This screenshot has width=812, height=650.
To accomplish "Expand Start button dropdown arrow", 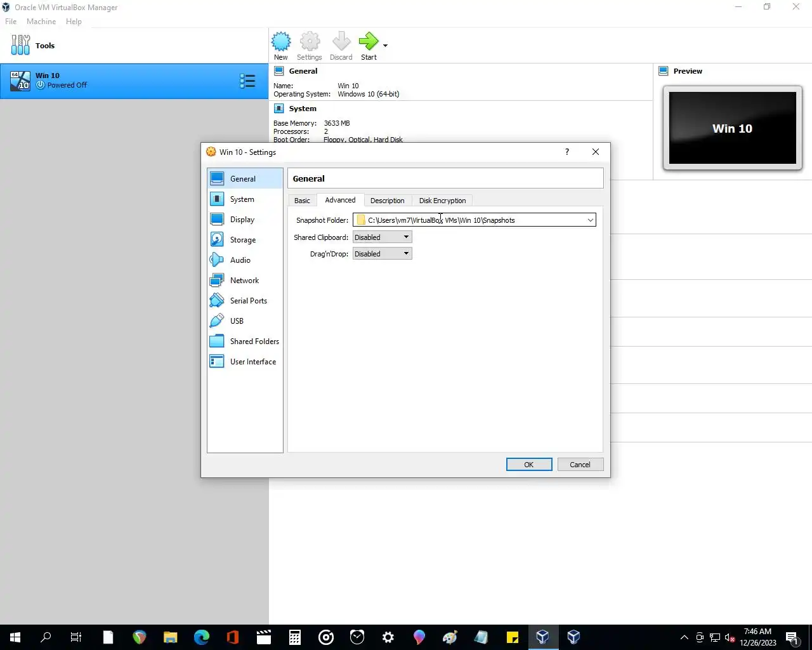I will coord(385,46).
